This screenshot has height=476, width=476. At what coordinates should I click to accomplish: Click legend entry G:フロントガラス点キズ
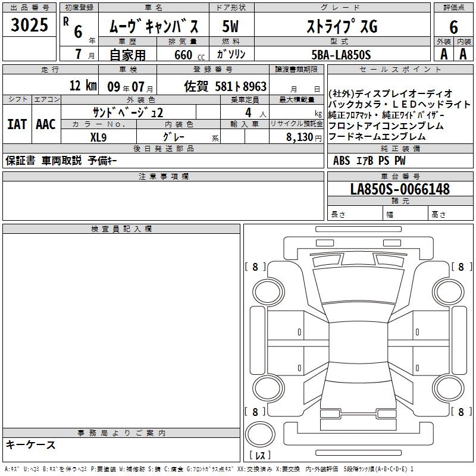(x=210, y=469)
